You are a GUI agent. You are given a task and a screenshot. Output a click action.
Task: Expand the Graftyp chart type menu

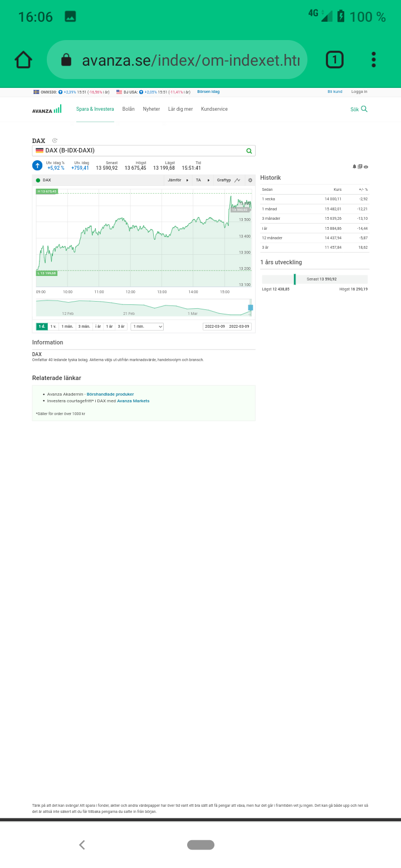click(x=228, y=180)
